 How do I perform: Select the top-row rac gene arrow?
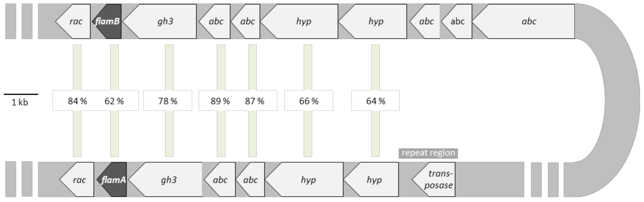point(73,21)
